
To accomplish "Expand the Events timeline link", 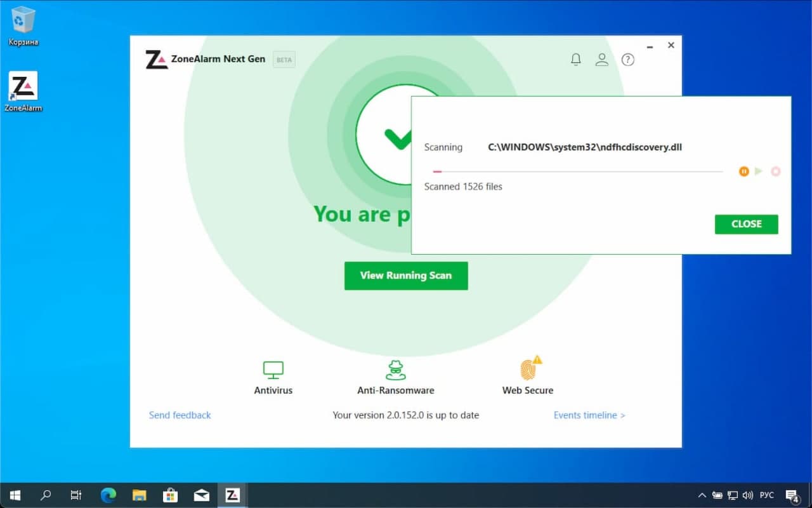I will pyautogui.click(x=589, y=415).
